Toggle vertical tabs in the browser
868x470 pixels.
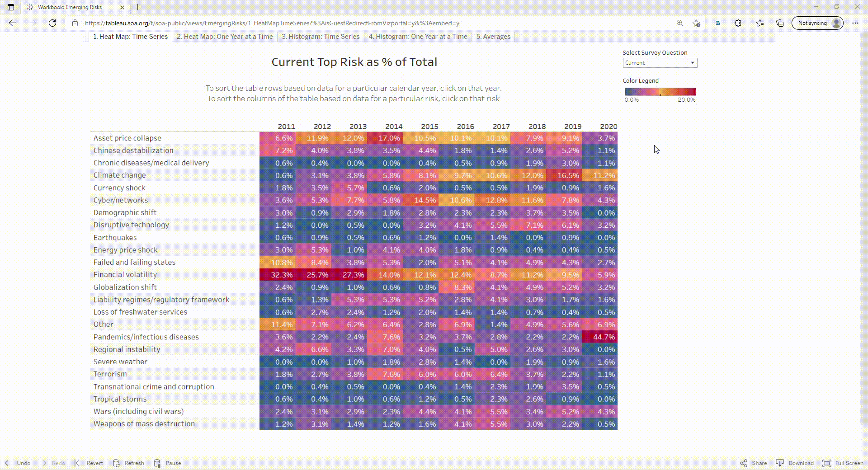click(10, 7)
